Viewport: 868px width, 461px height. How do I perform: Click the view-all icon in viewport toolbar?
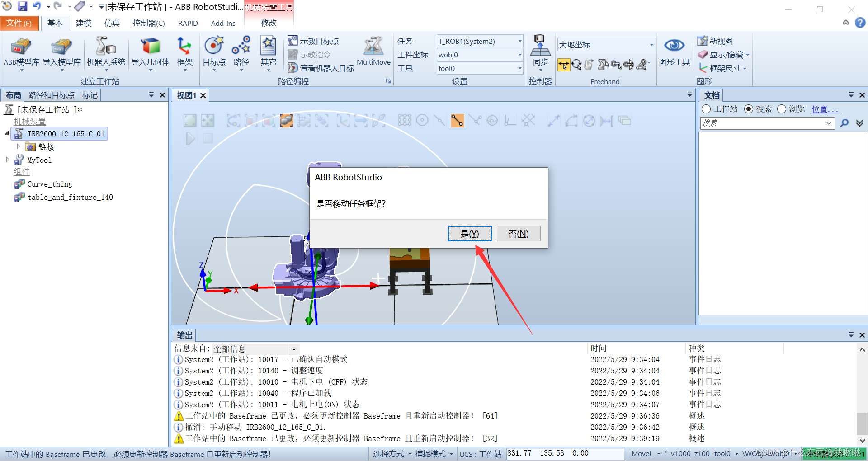pyautogui.click(x=190, y=120)
